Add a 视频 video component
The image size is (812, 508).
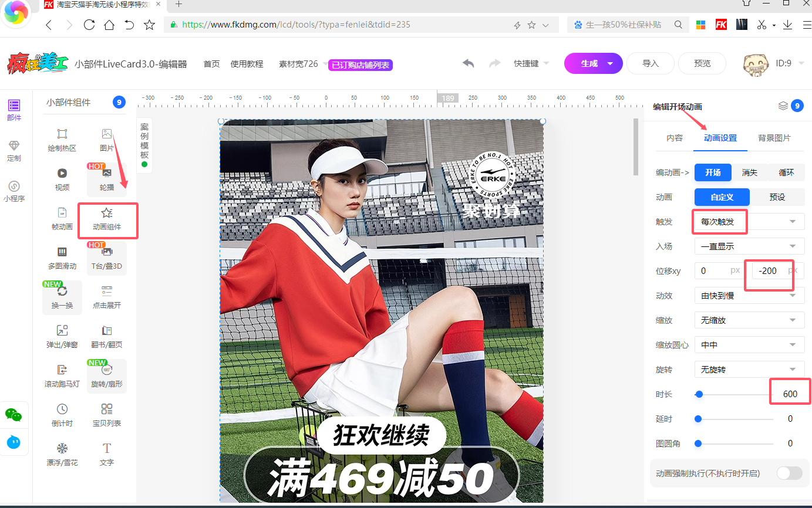click(x=62, y=180)
